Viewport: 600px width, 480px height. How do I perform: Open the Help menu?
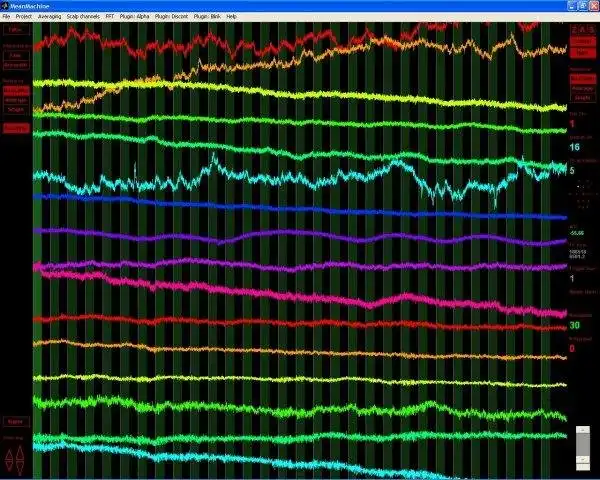pyautogui.click(x=231, y=16)
